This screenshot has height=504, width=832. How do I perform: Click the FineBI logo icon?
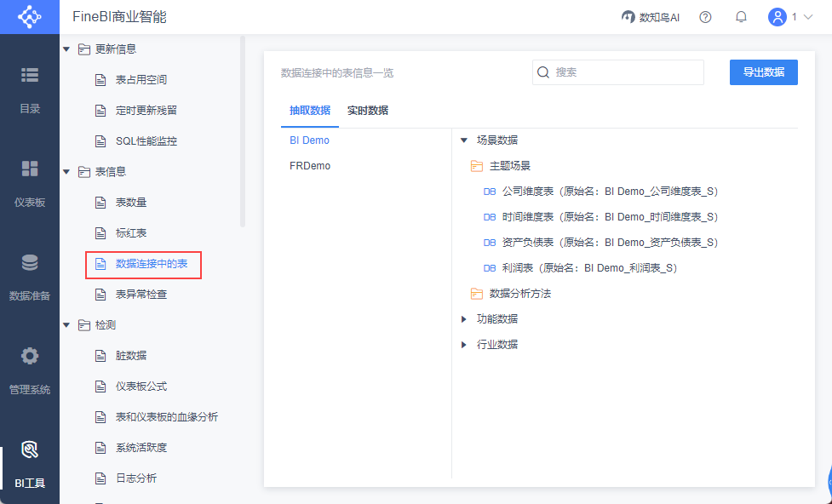click(29, 17)
